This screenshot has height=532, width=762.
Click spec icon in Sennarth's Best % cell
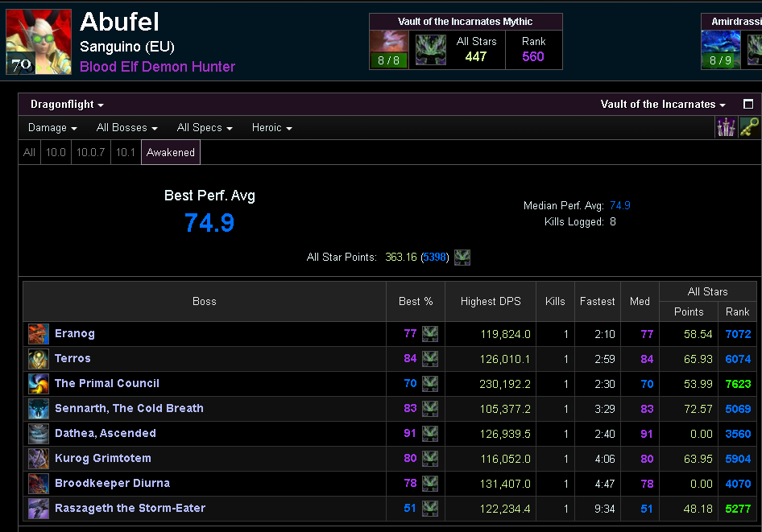(x=430, y=409)
